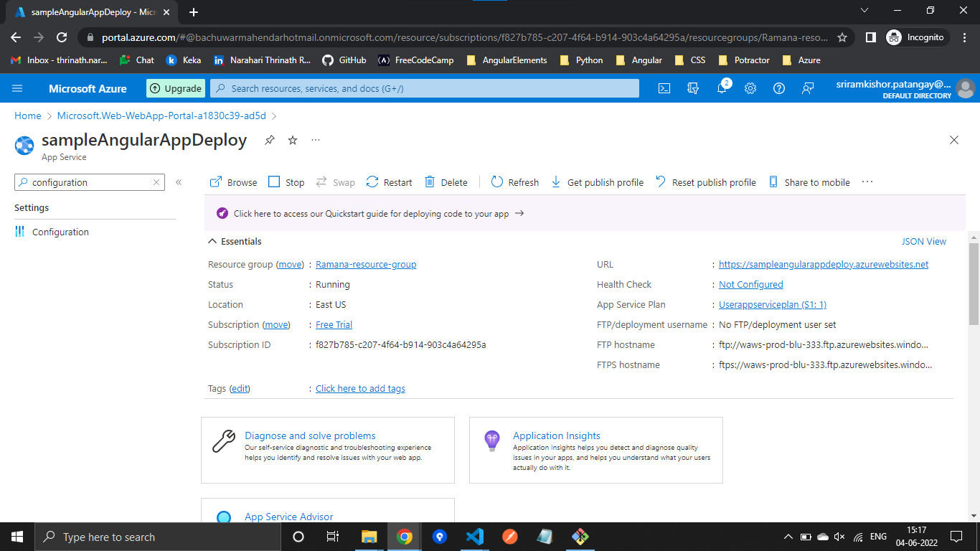This screenshot has width=980, height=551.
Task: Click edit next to Tags
Action: coord(240,389)
